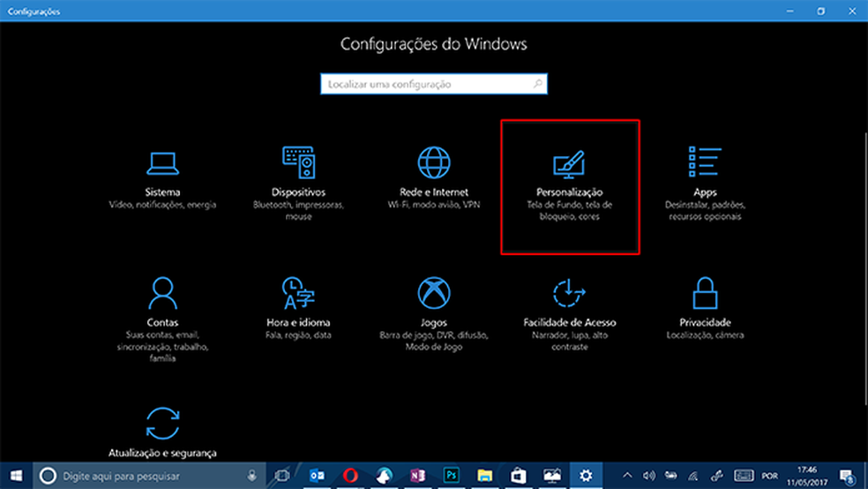868x489 pixels.
Task: Open Opera browser from the taskbar
Action: [x=350, y=476]
